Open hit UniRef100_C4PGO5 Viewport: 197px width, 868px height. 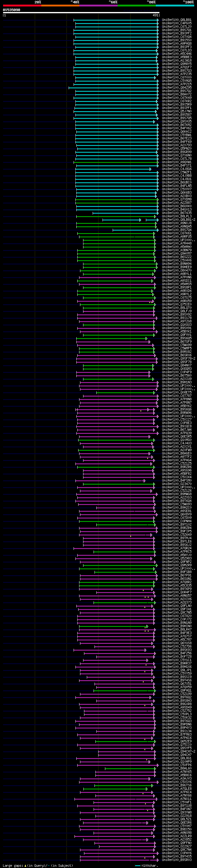(x=177, y=23)
